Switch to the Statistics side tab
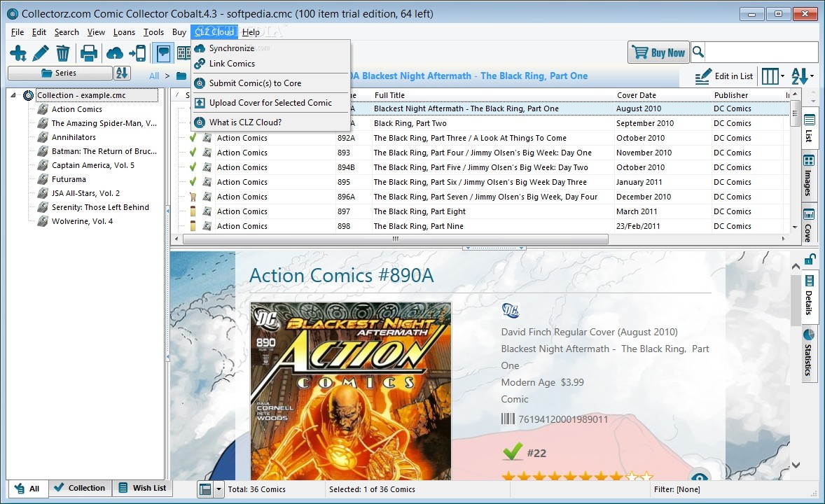 pos(809,353)
